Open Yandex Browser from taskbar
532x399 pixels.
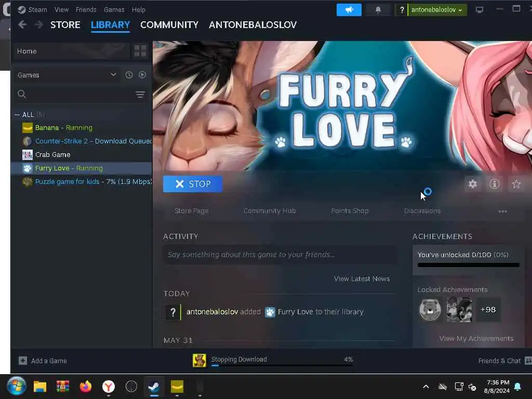(109, 387)
